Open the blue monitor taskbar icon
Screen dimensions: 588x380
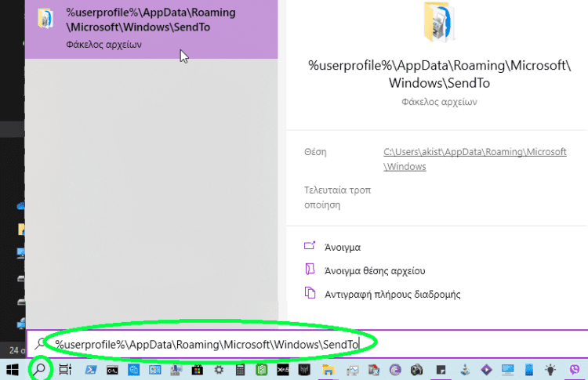pyautogui.click(x=508, y=370)
